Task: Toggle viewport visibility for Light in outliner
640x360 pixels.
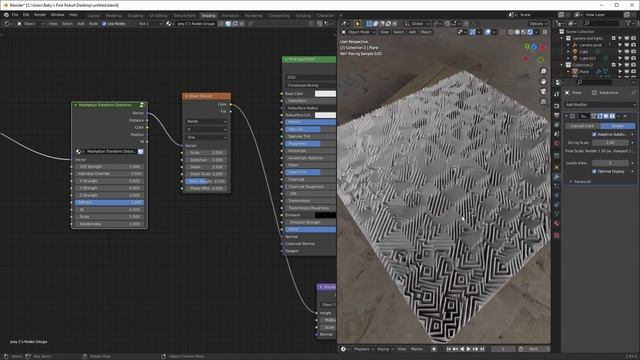Action: click(x=627, y=52)
